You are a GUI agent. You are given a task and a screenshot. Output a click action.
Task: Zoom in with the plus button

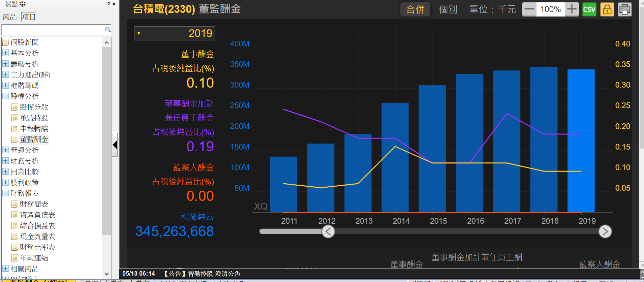point(572,9)
